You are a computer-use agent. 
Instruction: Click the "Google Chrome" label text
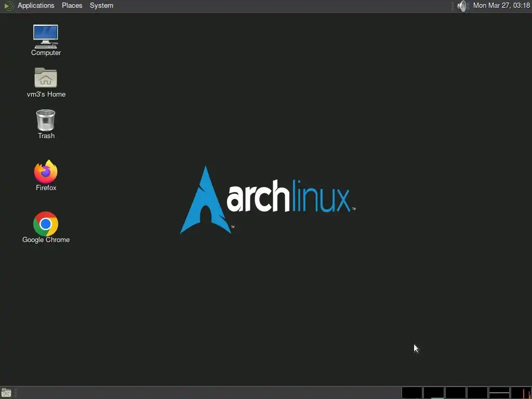click(x=46, y=240)
